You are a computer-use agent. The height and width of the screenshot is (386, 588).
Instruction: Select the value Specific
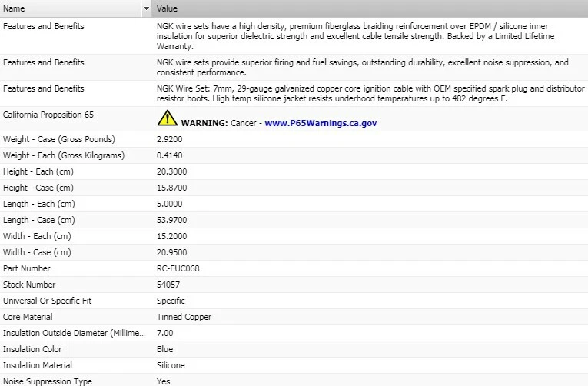click(x=171, y=301)
